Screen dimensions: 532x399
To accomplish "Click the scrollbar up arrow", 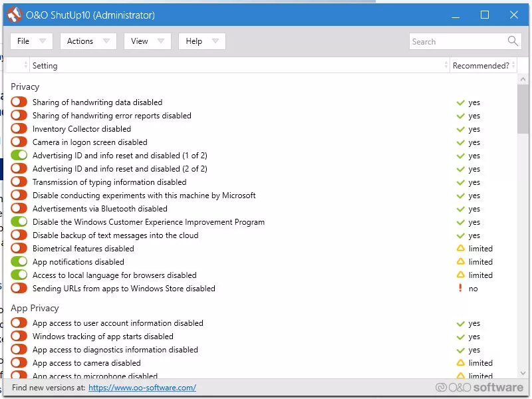I will tap(523, 79).
